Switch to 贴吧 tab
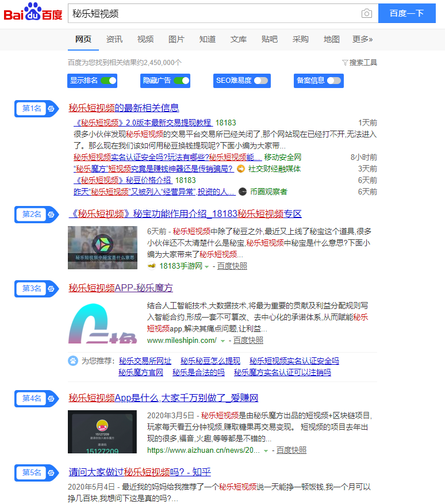Screen dimensions: 445x504 click(x=269, y=40)
